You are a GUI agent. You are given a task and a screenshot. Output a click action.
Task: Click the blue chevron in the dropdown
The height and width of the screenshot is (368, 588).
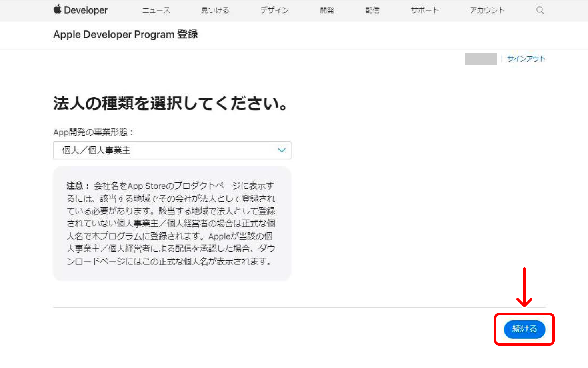tap(282, 150)
